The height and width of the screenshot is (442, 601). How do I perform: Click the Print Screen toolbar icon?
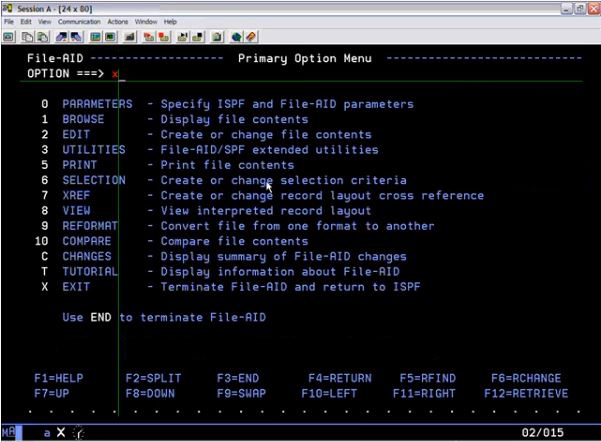pyautogui.click(x=8, y=37)
